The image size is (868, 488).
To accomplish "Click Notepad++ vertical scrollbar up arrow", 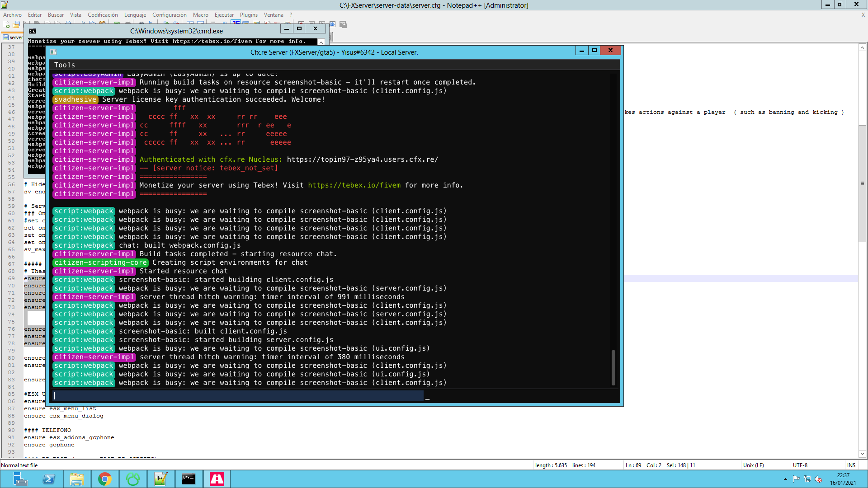I will 862,47.
